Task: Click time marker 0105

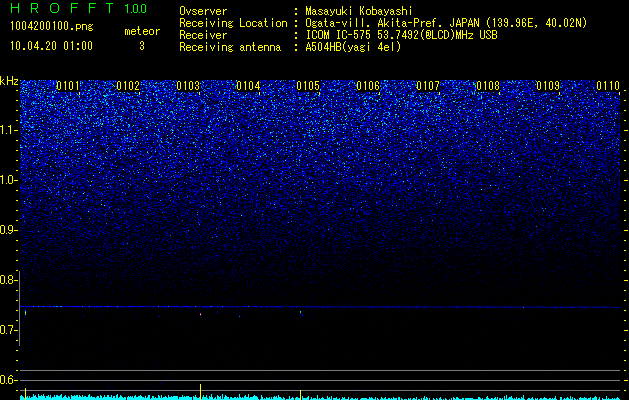Action: [x=308, y=86]
